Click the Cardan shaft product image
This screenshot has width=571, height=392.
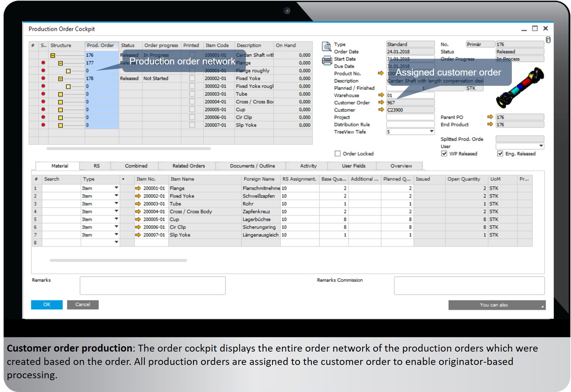[x=520, y=88]
